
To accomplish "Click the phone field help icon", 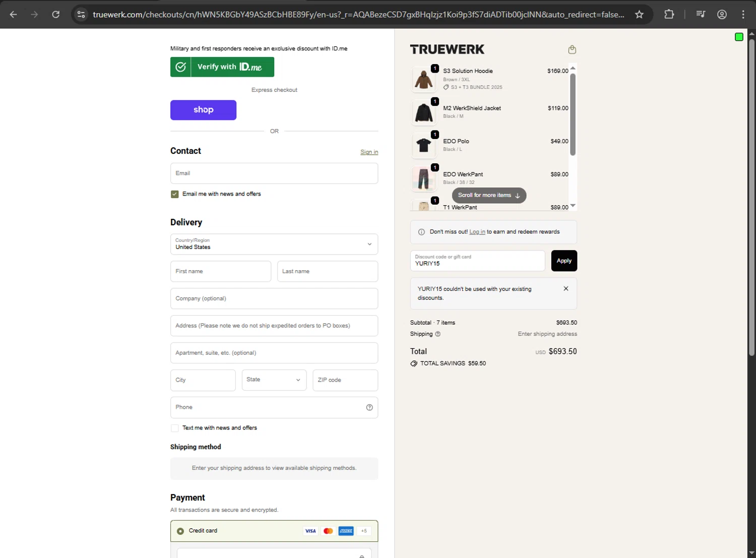I will (369, 407).
